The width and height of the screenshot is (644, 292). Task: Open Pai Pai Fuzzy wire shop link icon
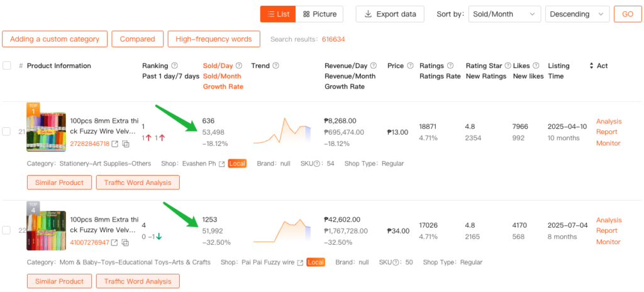(x=300, y=262)
